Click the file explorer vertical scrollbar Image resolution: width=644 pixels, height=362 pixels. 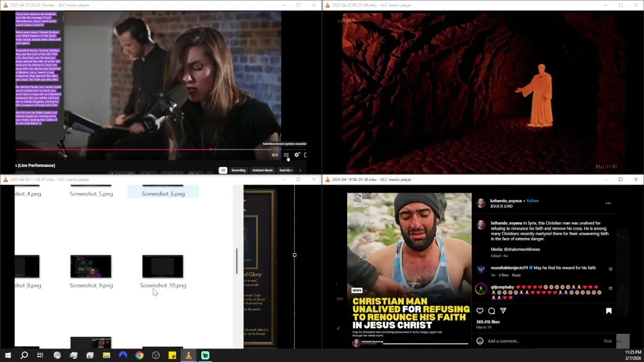236,261
